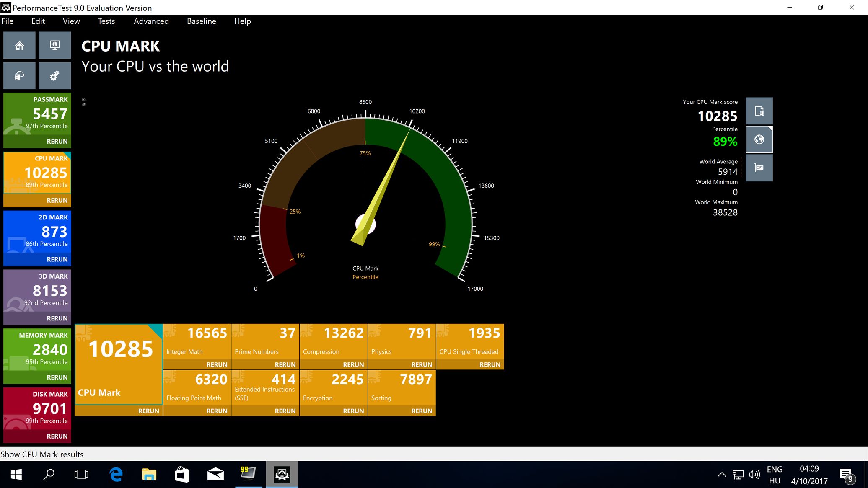Open the Help menu
Image resolution: width=868 pixels, height=488 pixels.
point(242,21)
